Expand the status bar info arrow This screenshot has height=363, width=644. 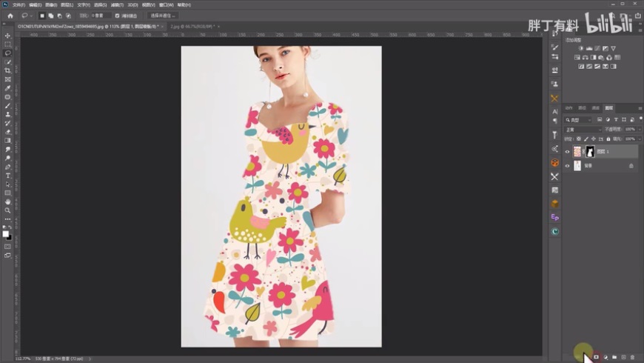point(90,359)
